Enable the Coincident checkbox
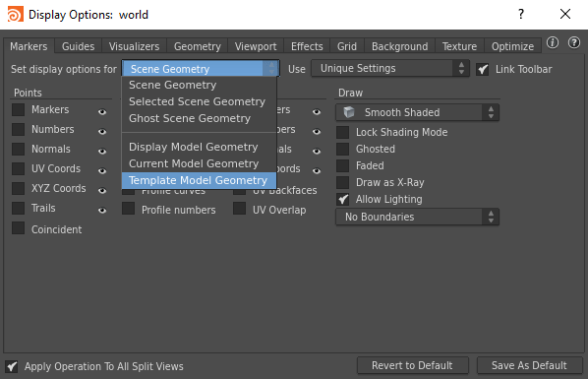 point(18,227)
